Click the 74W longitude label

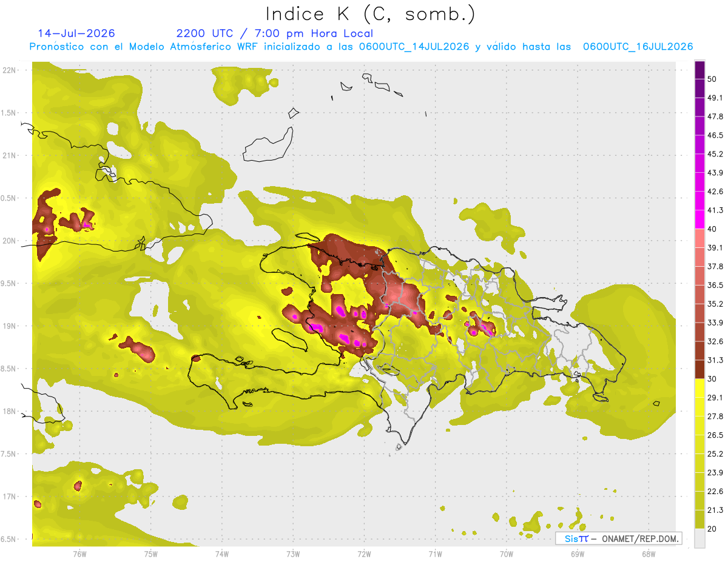pos(222,554)
